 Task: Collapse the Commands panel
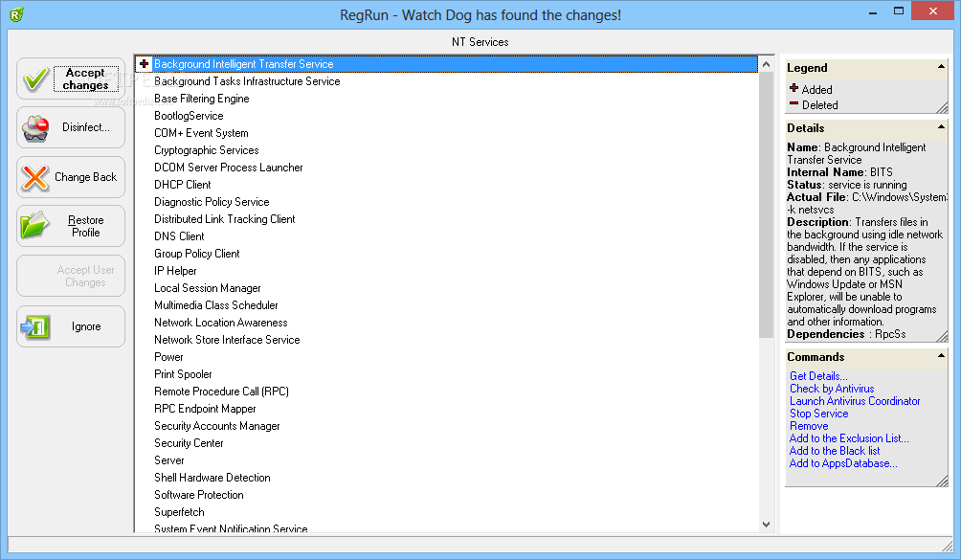tap(941, 355)
